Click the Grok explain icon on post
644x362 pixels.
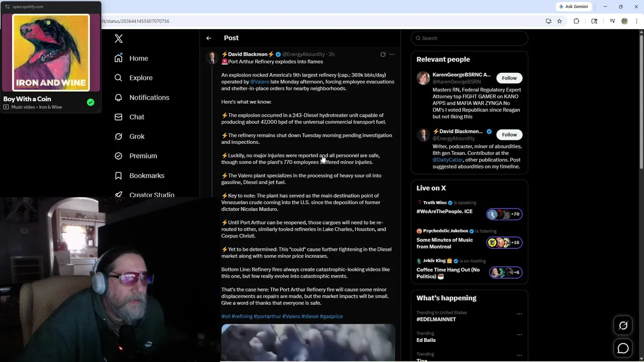pyautogui.click(x=383, y=54)
